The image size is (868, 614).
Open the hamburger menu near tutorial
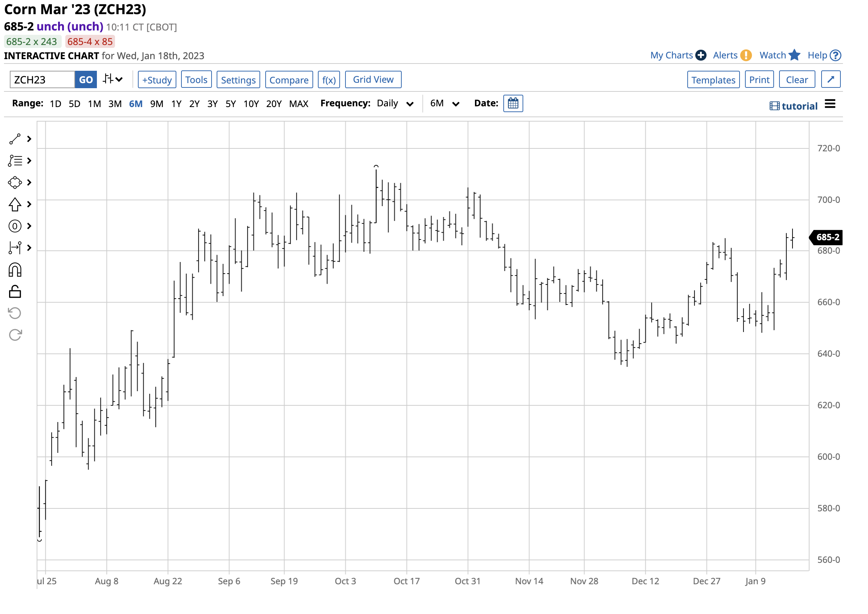[x=830, y=104]
